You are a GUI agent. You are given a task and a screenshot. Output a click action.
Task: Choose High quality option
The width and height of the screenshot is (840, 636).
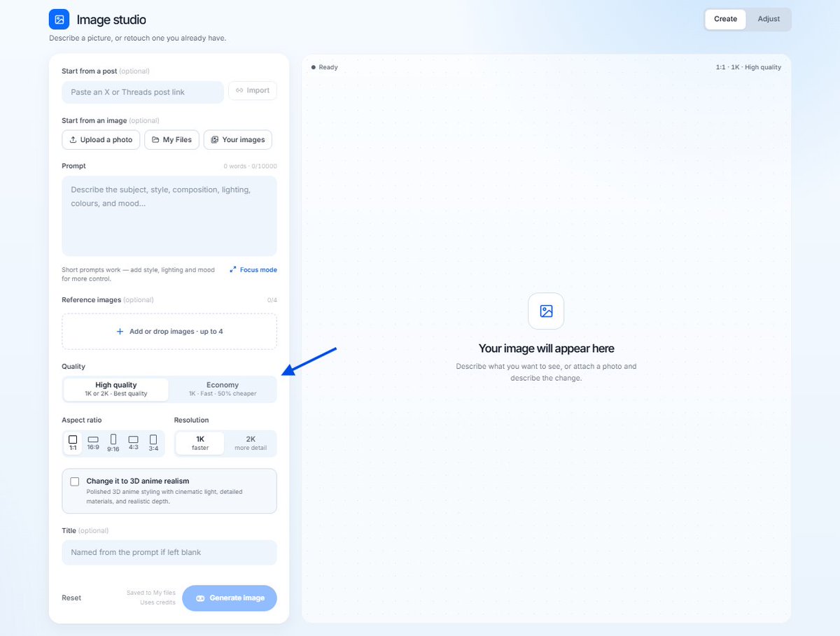point(116,389)
